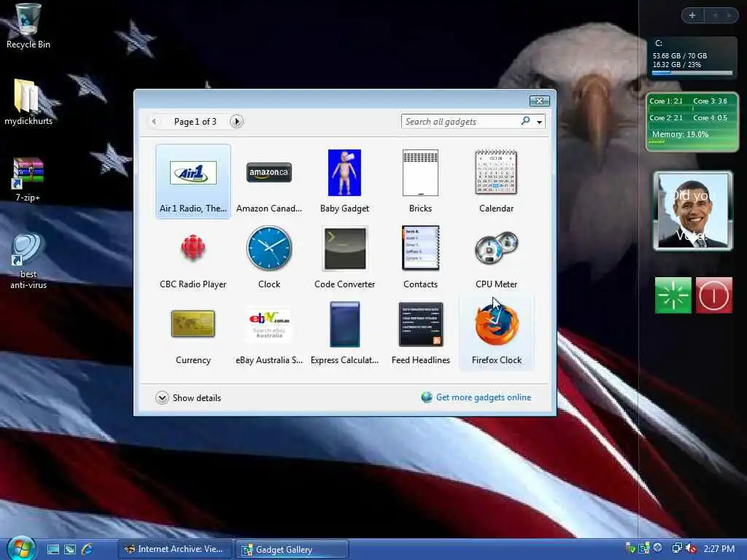
Task: Choose the CPU Meter gadget icon
Action: pyautogui.click(x=496, y=248)
